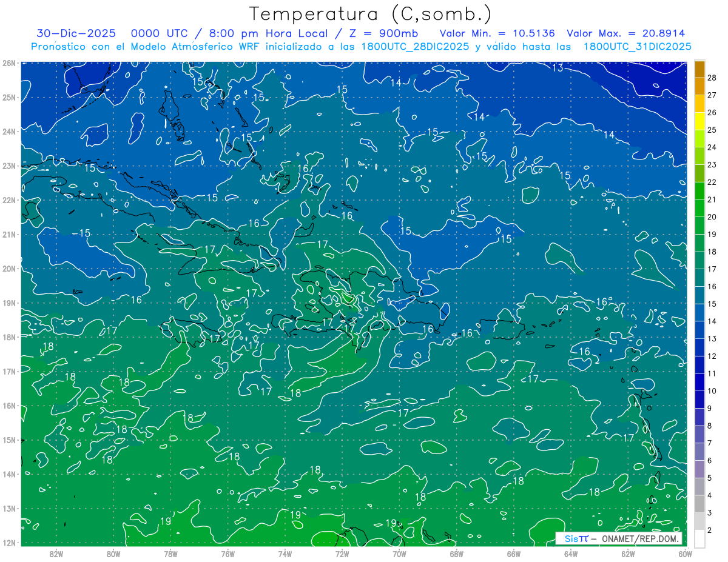Click the latitude axis label '18N'
728x562 pixels.
click(8, 337)
